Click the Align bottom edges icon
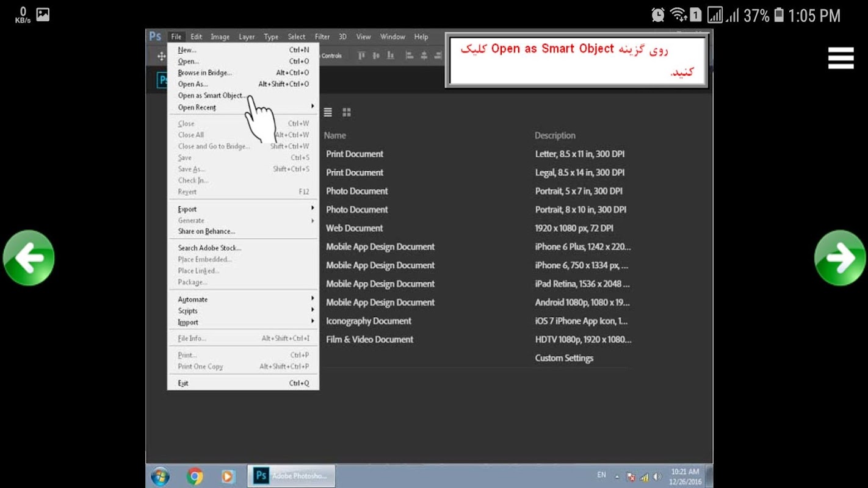Screen dimensions: 868x488 coord(391,56)
